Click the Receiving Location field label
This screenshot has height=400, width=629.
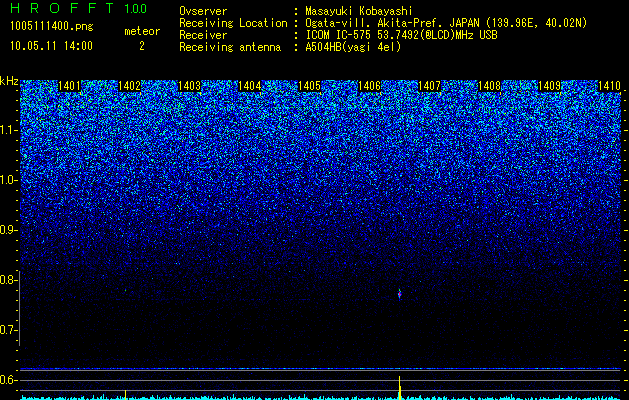point(233,23)
